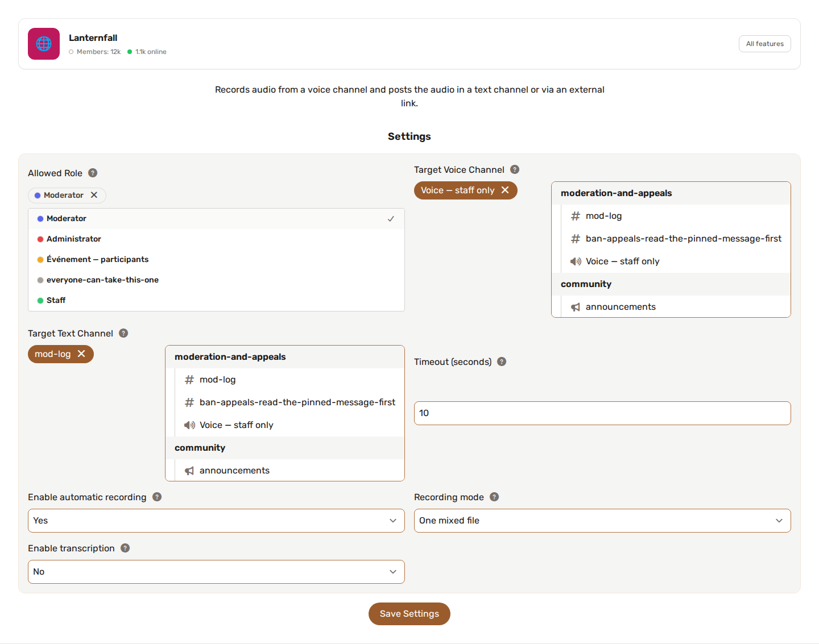Click hash icon of ban-appeals in text list
The width and height of the screenshot is (819, 644).
(189, 402)
